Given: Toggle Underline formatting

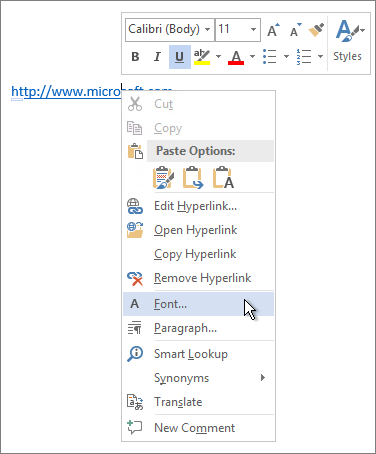Looking at the screenshot, I should (x=180, y=57).
